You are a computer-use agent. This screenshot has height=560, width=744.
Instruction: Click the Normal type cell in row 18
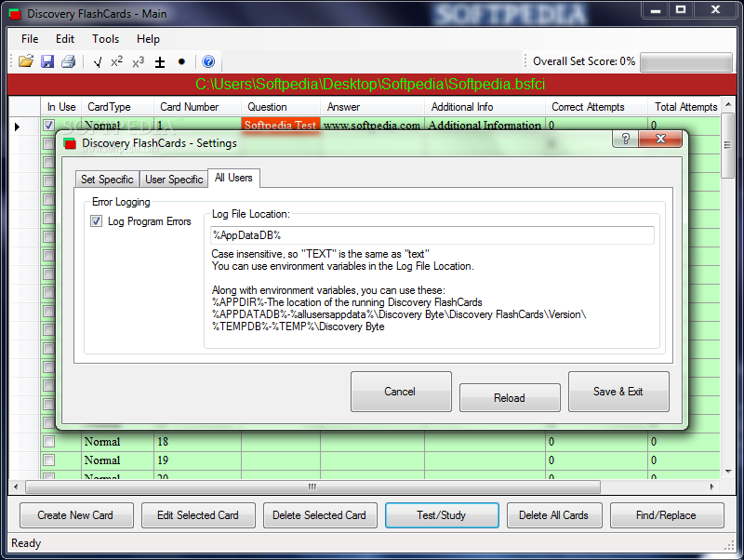point(118,442)
